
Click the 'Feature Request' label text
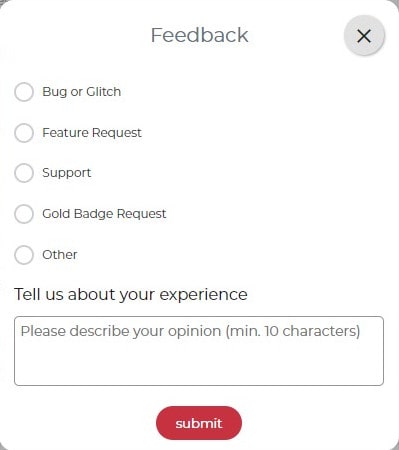tap(92, 133)
